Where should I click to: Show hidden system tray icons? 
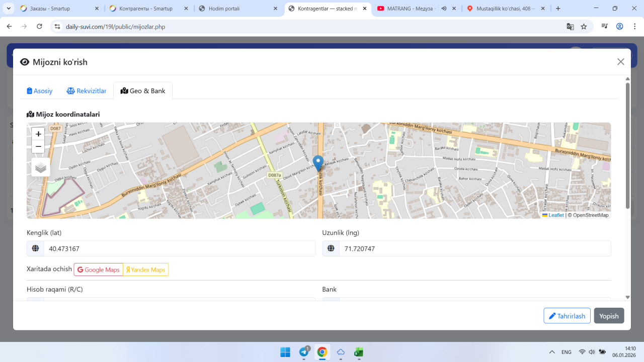[552, 352]
